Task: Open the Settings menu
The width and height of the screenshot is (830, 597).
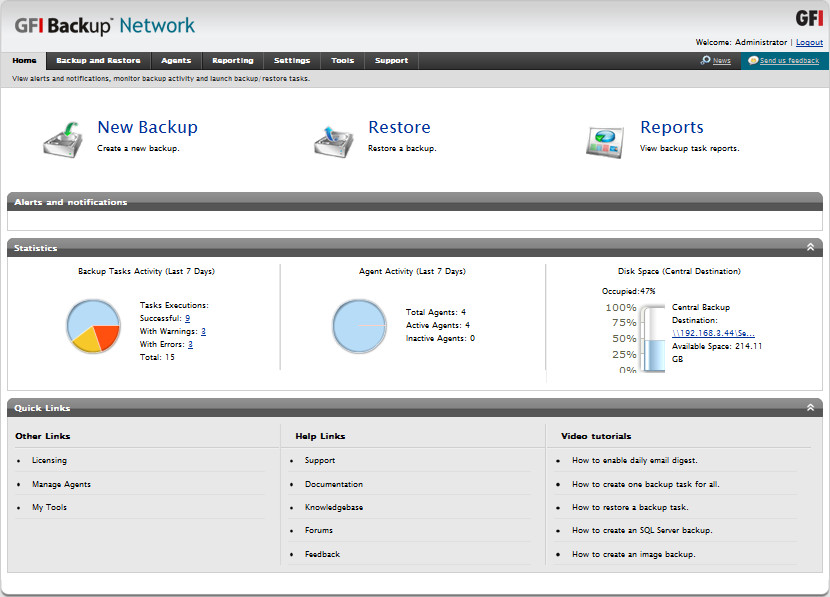Action: coord(292,60)
